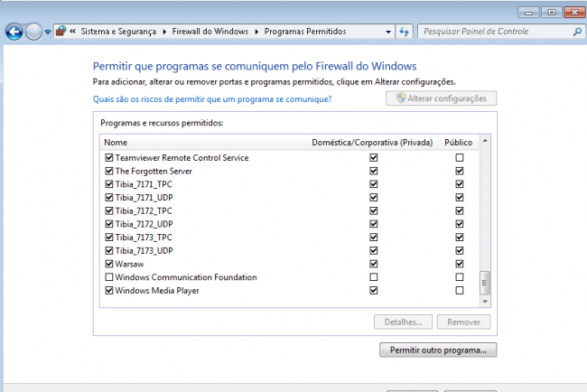Uncheck Público for Tibia_7172_UDP
Viewport: 587px width, 392px height.
[x=460, y=224]
